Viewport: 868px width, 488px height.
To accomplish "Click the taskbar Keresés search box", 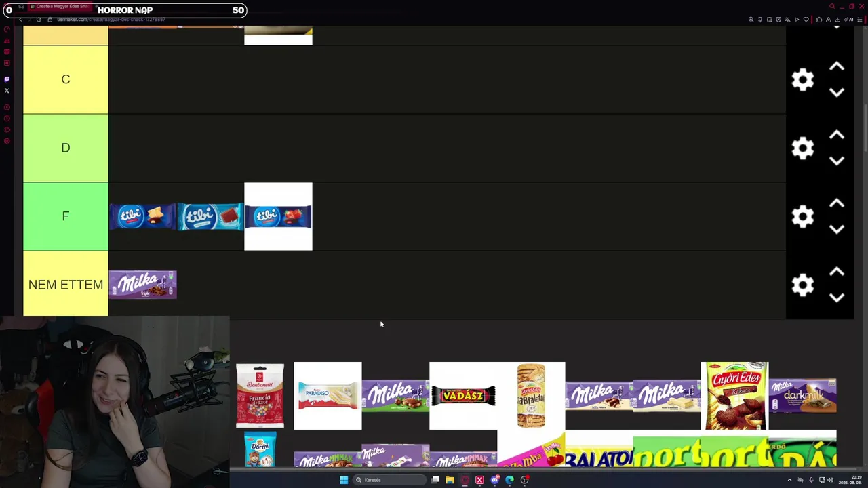I will pos(389,480).
